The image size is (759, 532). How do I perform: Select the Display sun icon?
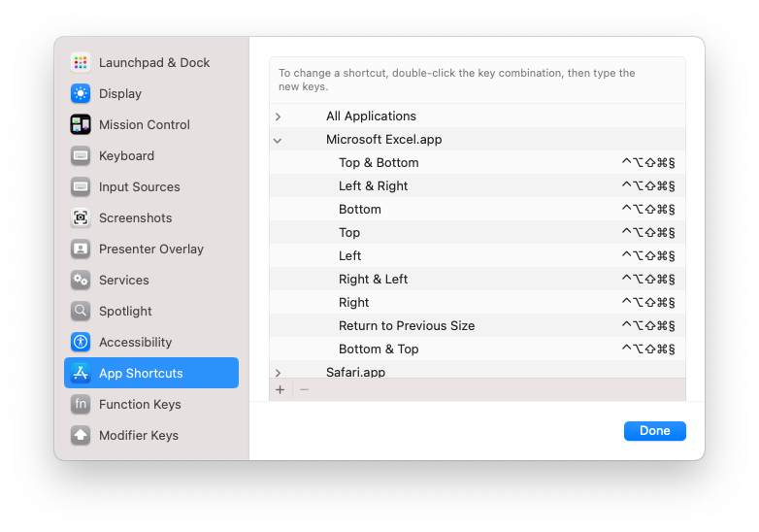[81, 93]
